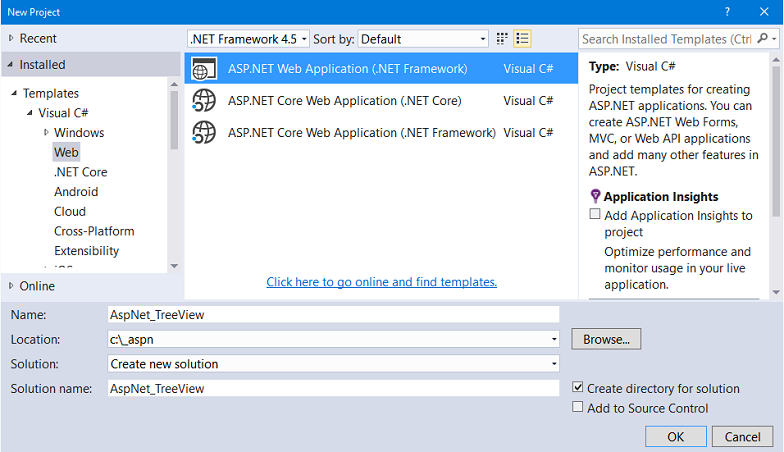
Task: Collapse the Visual C# tree node
Action: [30, 112]
